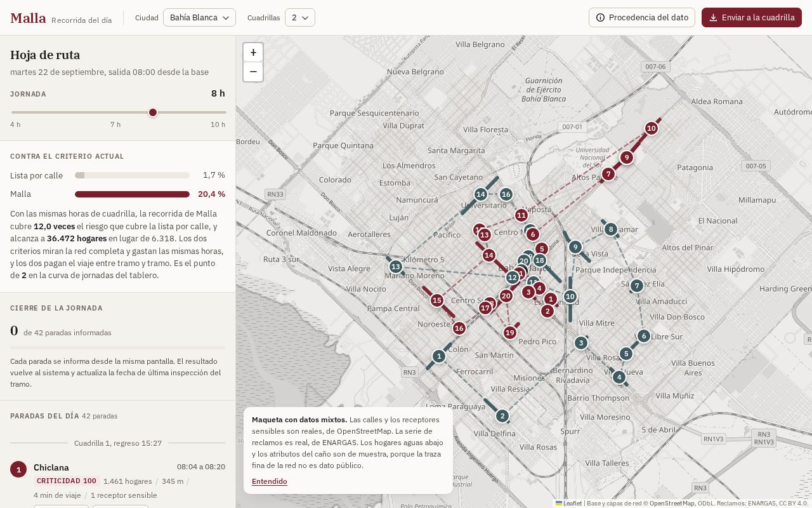Screen dimensions: 812x508
Task: Click teal stop 7 near Sánchez Elía
Action: pos(637,286)
